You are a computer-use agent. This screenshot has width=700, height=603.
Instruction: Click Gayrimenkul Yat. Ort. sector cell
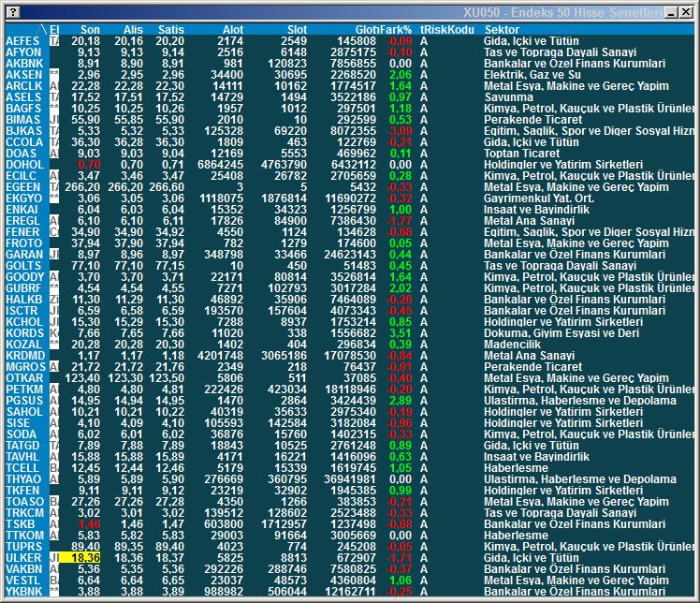tap(539, 199)
